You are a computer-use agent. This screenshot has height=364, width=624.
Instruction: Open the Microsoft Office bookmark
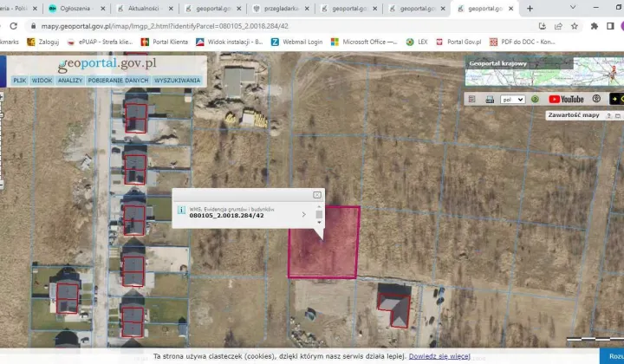(x=364, y=42)
